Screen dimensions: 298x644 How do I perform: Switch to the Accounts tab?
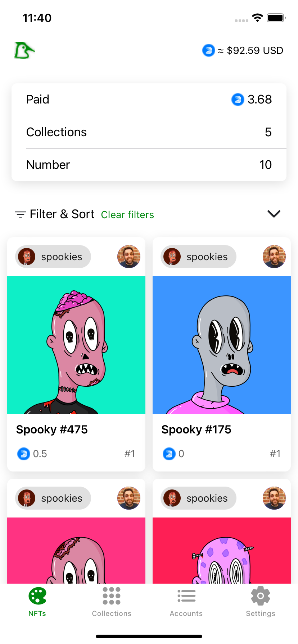point(186,601)
